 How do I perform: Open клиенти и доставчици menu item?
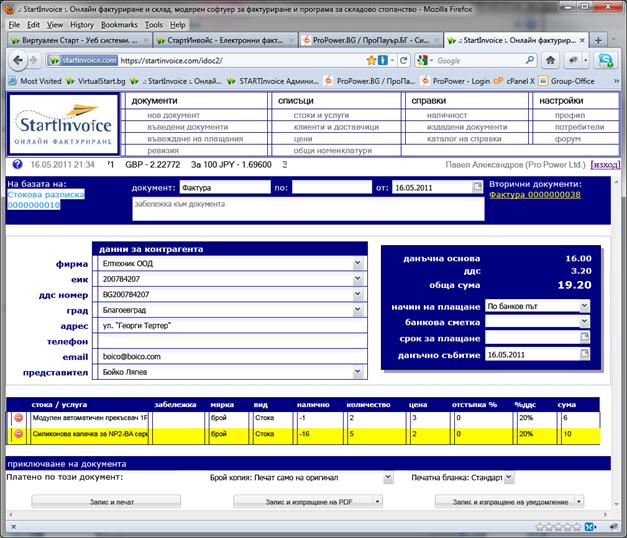pos(336,127)
